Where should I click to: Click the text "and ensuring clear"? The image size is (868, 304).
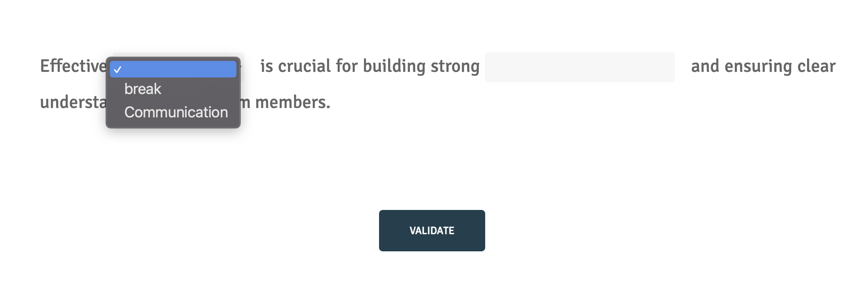pos(763,66)
